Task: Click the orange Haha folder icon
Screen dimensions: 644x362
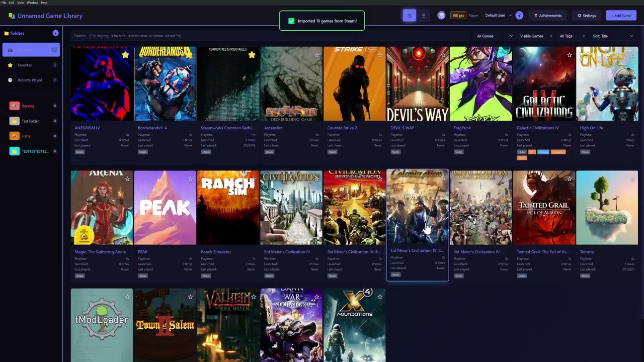Action: point(15,136)
